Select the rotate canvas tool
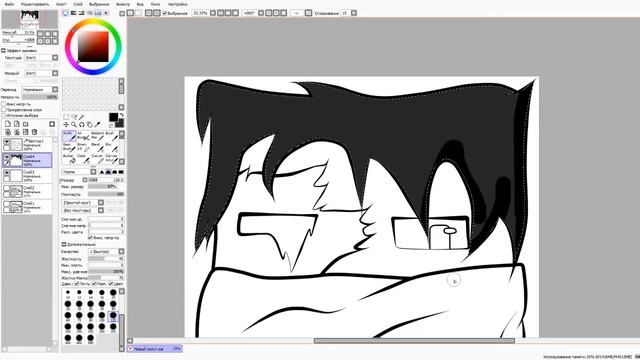Viewport: 640px width, 360px height. click(82, 124)
